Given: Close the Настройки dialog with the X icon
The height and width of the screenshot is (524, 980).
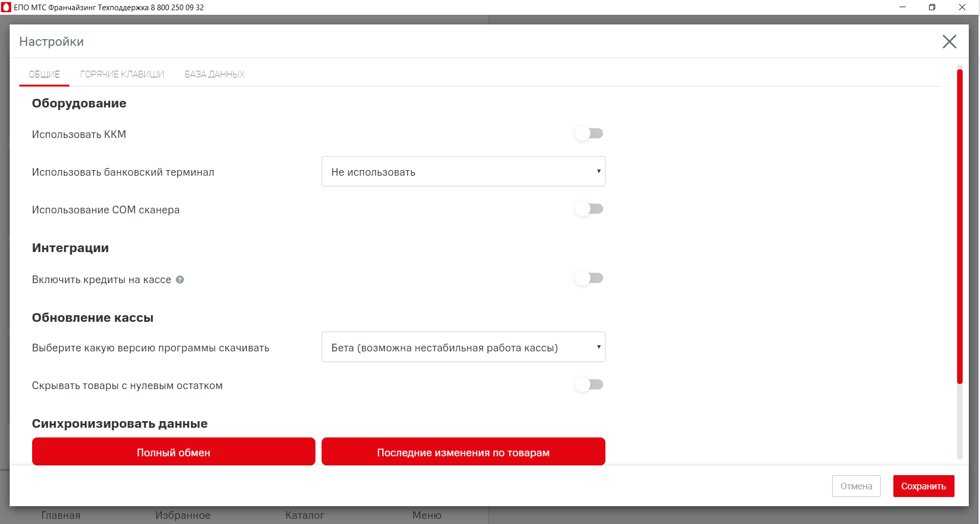Looking at the screenshot, I should click(x=949, y=41).
